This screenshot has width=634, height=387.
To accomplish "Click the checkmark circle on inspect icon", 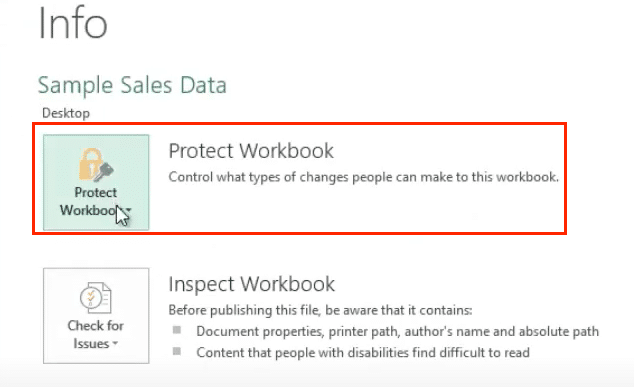I will pos(89,298).
